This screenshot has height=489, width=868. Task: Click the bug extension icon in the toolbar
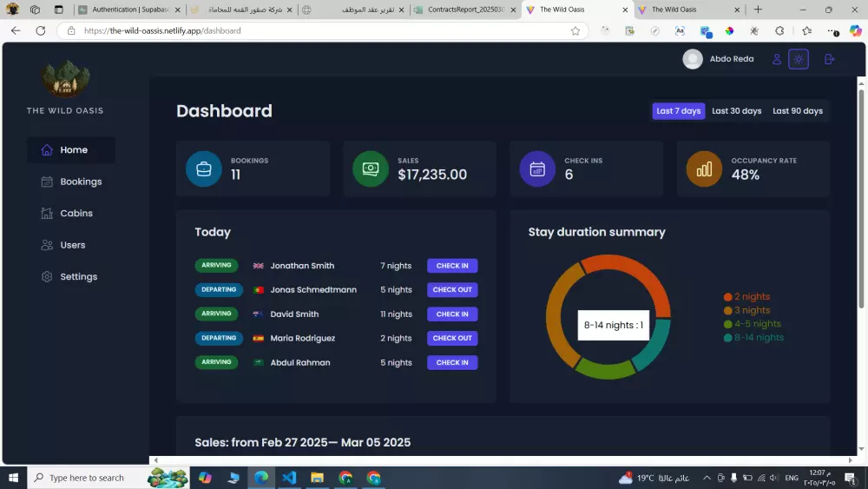pyautogui.click(x=754, y=31)
